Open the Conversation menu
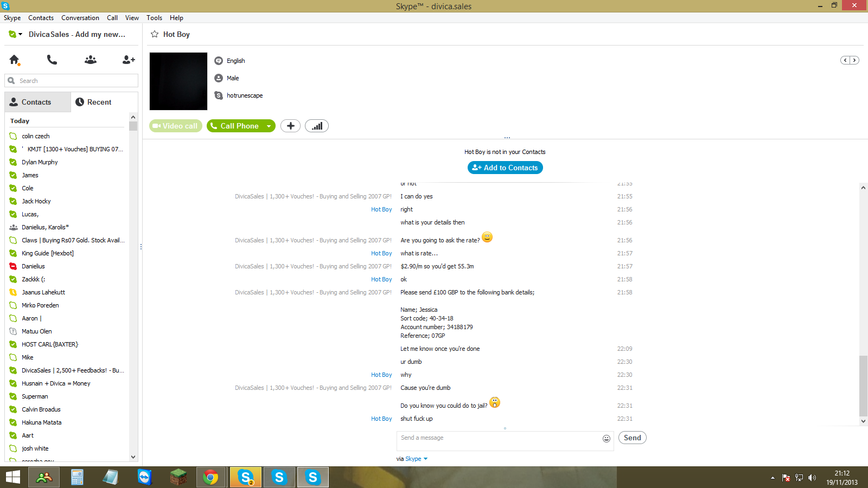This screenshot has width=868, height=488. pos(80,18)
